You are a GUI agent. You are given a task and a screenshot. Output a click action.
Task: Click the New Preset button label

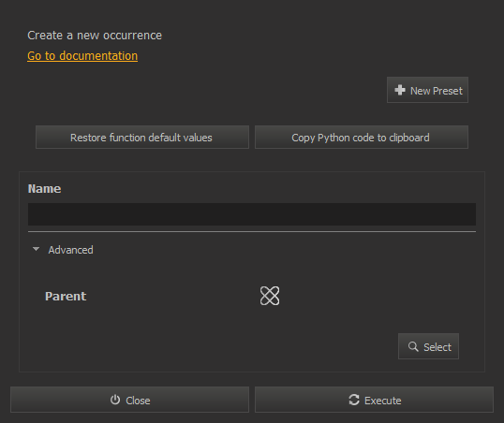(437, 91)
